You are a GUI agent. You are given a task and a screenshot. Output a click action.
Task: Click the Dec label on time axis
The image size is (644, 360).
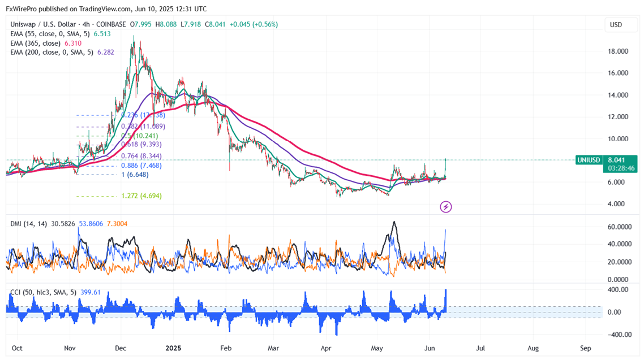click(x=121, y=348)
